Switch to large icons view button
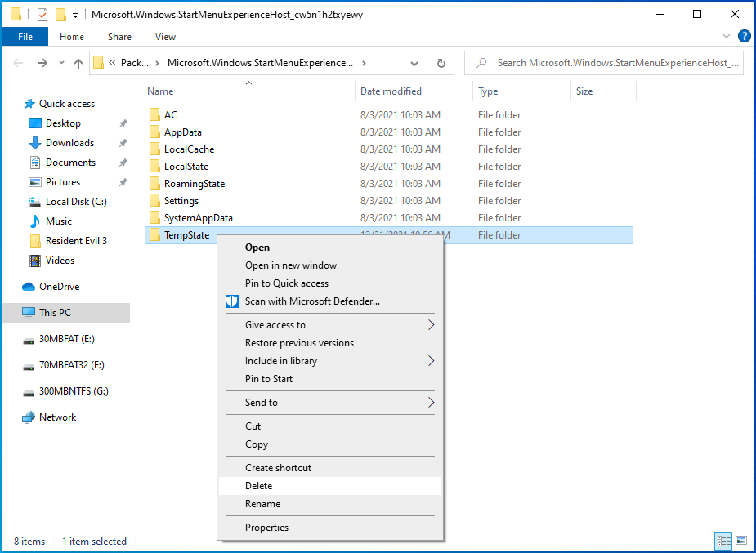 740,541
